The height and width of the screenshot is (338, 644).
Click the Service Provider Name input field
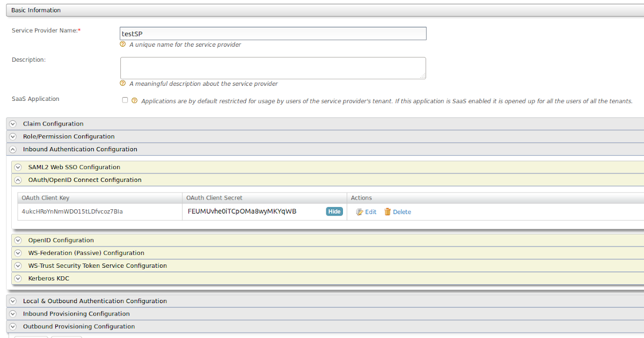(x=273, y=33)
